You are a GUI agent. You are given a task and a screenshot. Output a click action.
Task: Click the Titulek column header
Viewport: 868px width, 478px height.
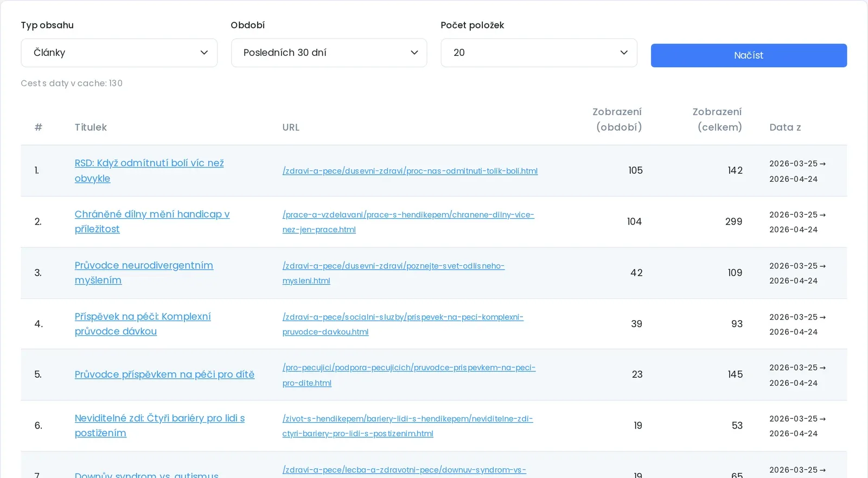click(x=91, y=127)
